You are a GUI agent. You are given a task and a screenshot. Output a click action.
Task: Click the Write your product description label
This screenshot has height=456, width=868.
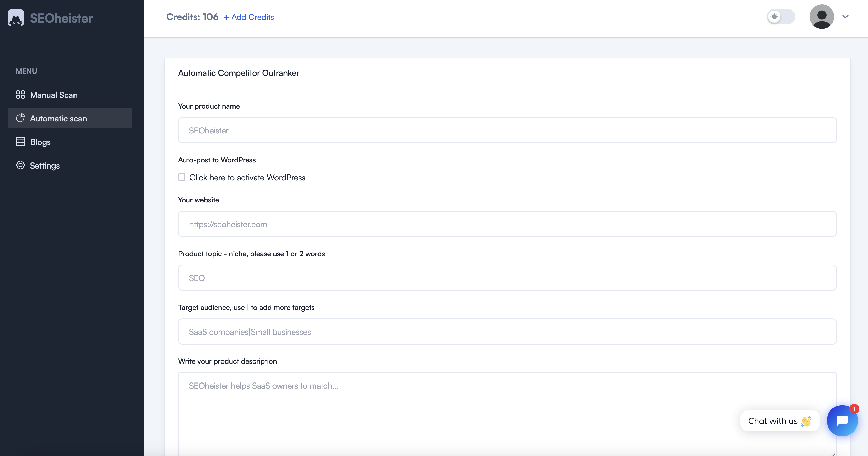[227, 361]
